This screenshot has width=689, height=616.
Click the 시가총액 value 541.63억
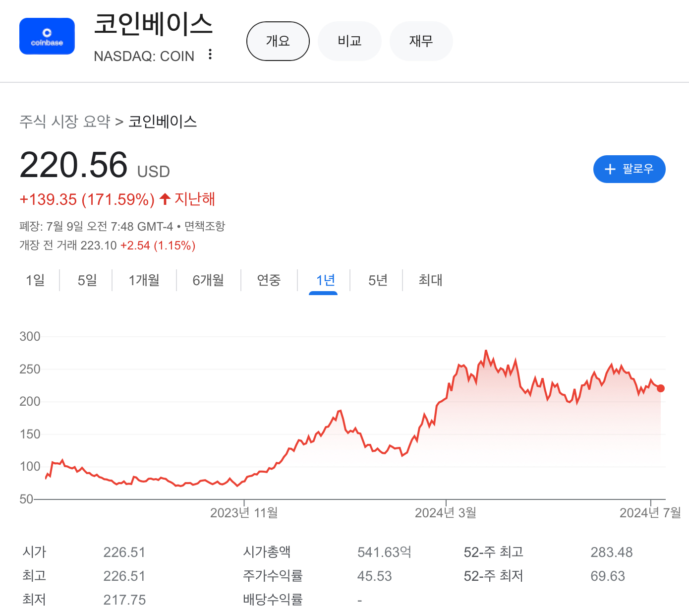384,552
